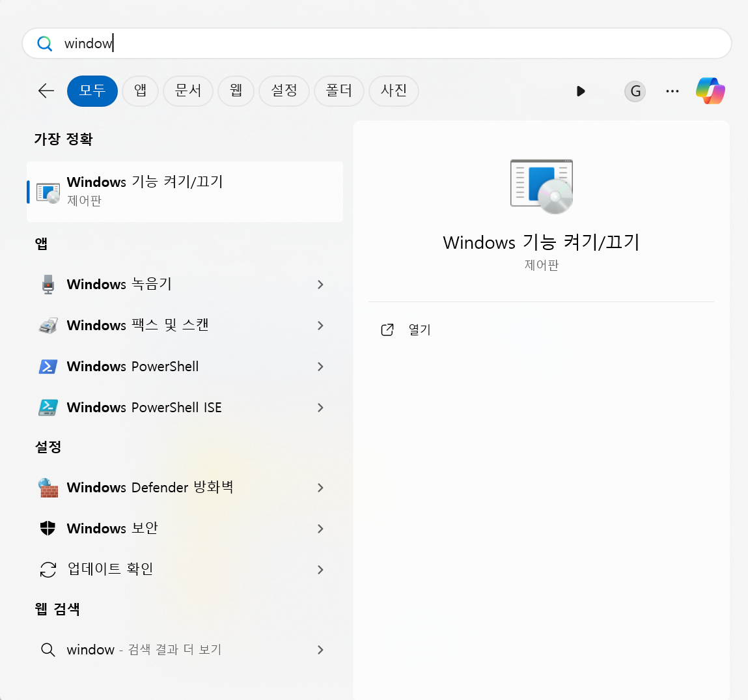Viewport: 748px width, 700px height.
Task: Select the 모두 filter tab
Action: [x=92, y=91]
